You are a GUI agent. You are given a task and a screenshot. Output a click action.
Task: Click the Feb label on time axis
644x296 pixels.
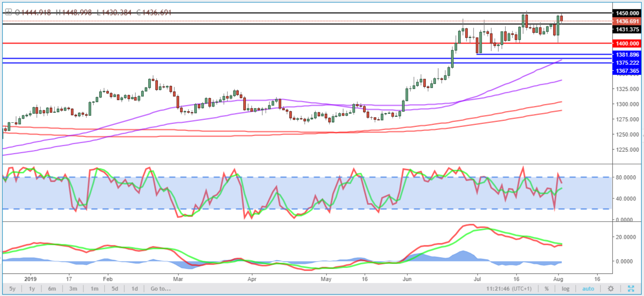tap(108, 279)
